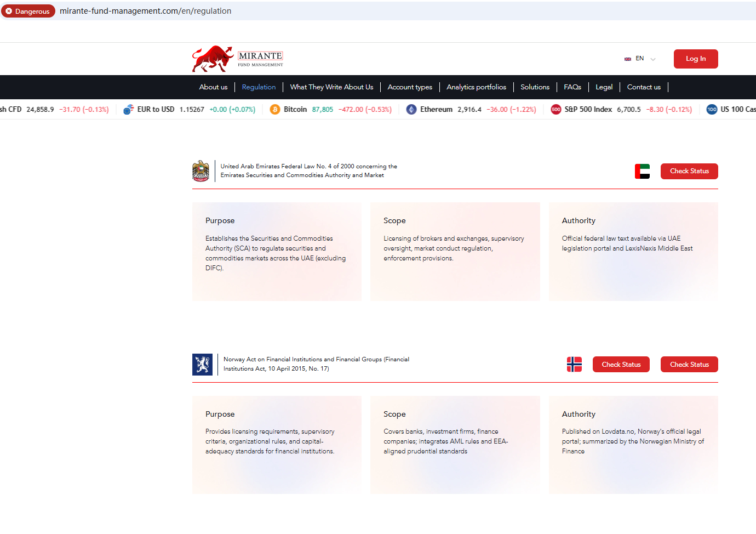The height and width of the screenshot is (534, 756).
Task: Click the Dangerous site warning badge
Action: 28,11
